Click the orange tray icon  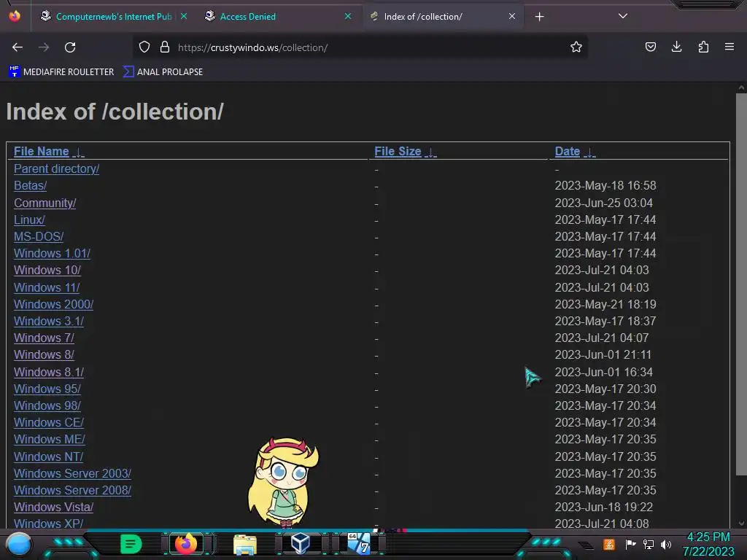[609, 544]
